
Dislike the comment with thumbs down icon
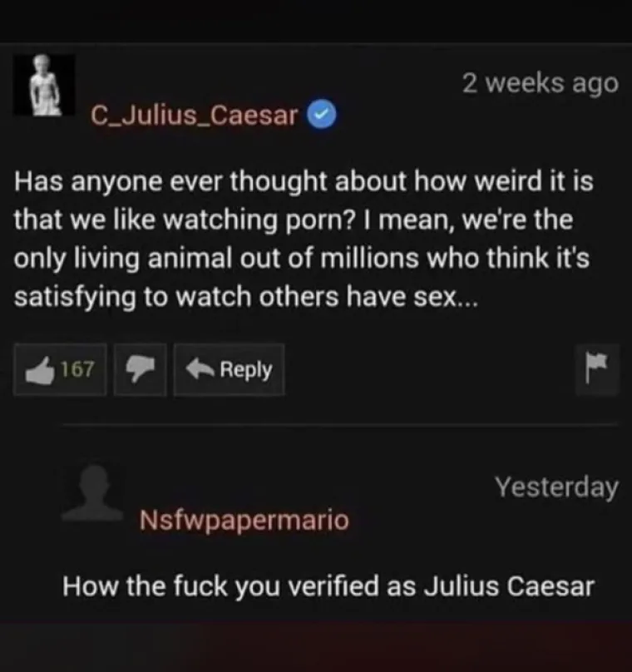pyautogui.click(x=140, y=369)
